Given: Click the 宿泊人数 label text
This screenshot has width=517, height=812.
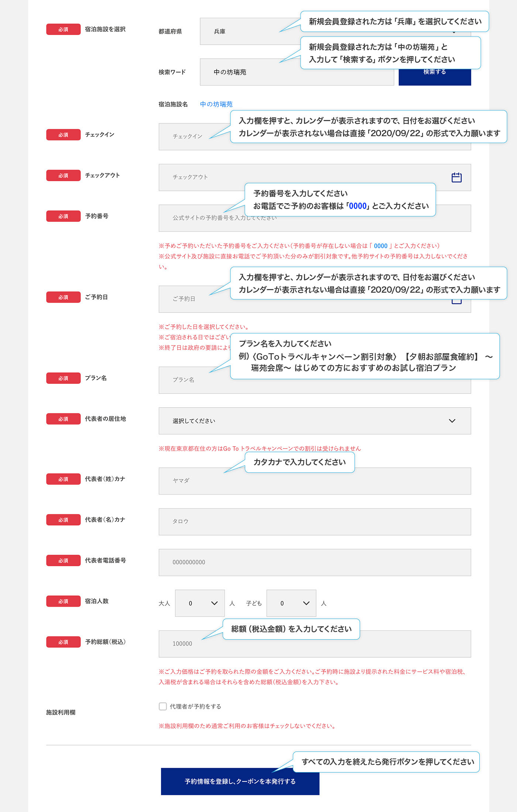Looking at the screenshot, I should point(97,601).
